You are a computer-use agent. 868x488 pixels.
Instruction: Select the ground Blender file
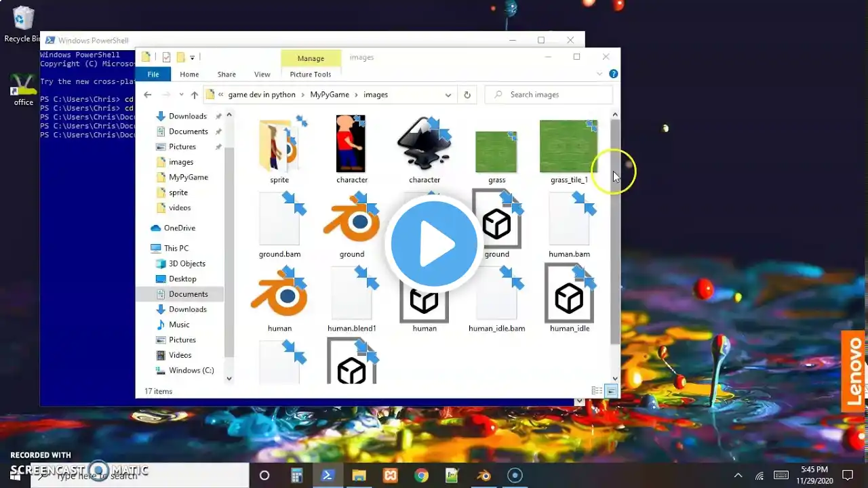tap(352, 225)
